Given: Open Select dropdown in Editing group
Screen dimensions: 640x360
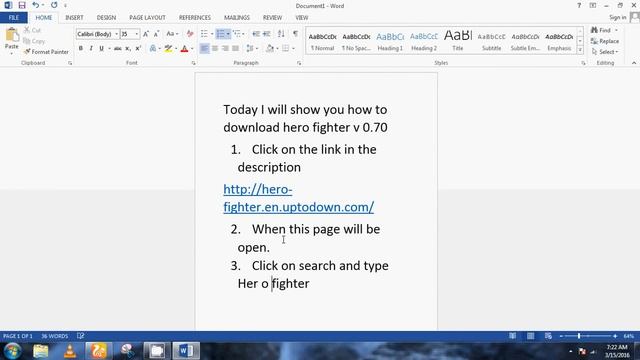Looking at the screenshot, I should (x=605, y=52).
